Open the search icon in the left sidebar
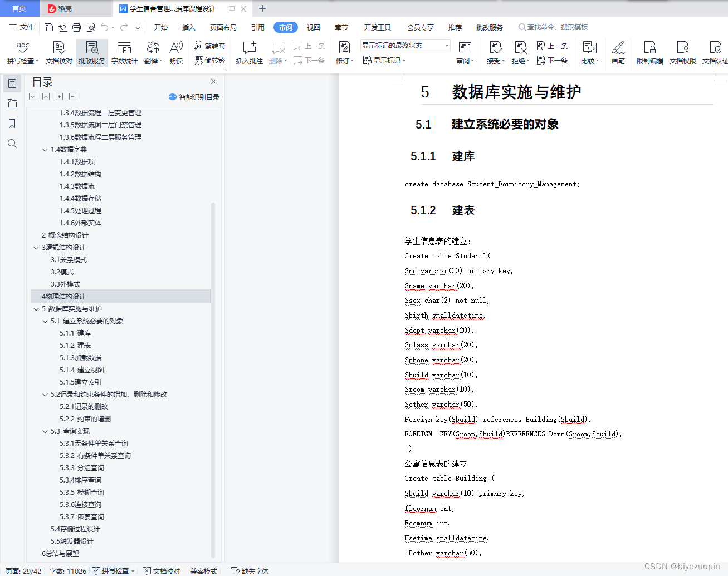 (12, 144)
